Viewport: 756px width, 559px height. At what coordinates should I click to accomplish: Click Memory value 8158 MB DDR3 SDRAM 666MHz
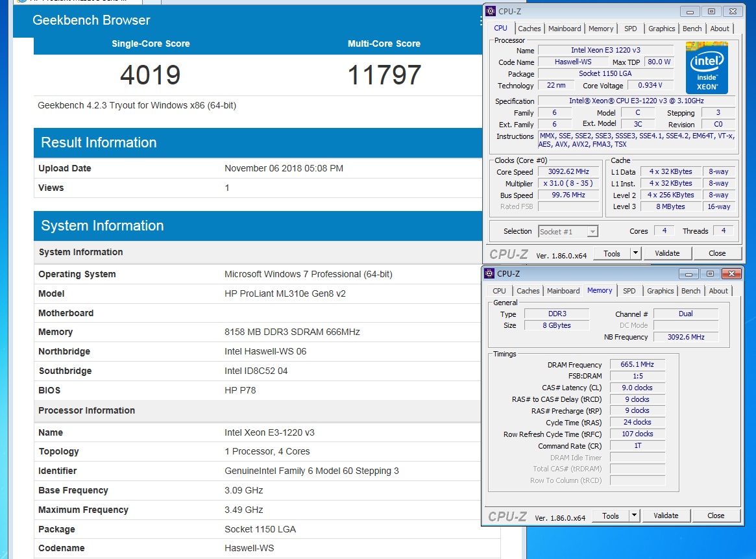click(x=292, y=332)
